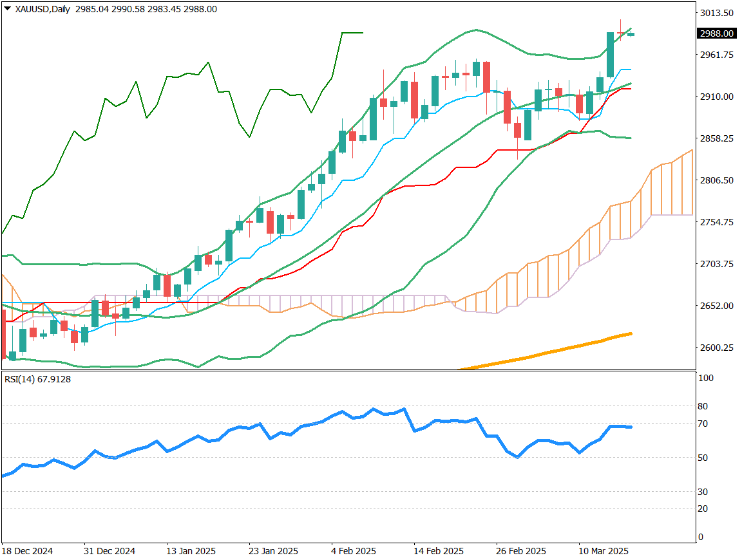Open the chart menu triangle beside XAUUSD
Screen dimensions: 742x560
pos(7,9)
